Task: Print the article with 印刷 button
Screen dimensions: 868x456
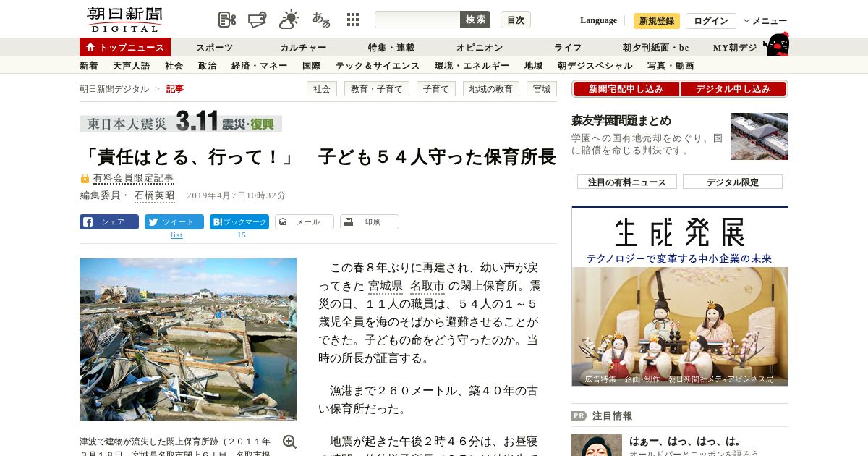Action: (x=370, y=222)
